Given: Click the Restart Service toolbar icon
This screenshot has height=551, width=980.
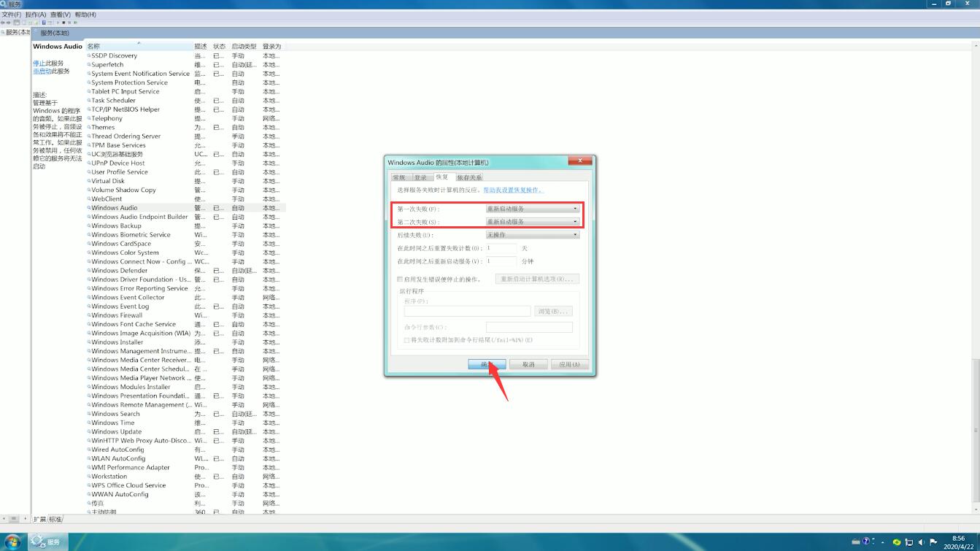Looking at the screenshot, I should coord(75,23).
